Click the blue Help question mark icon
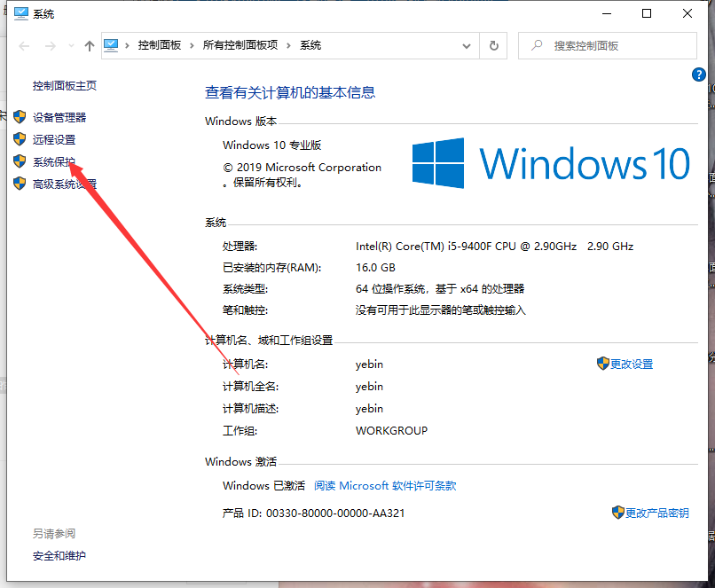The width and height of the screenshot is (715, 588). [x=699, y=74]
